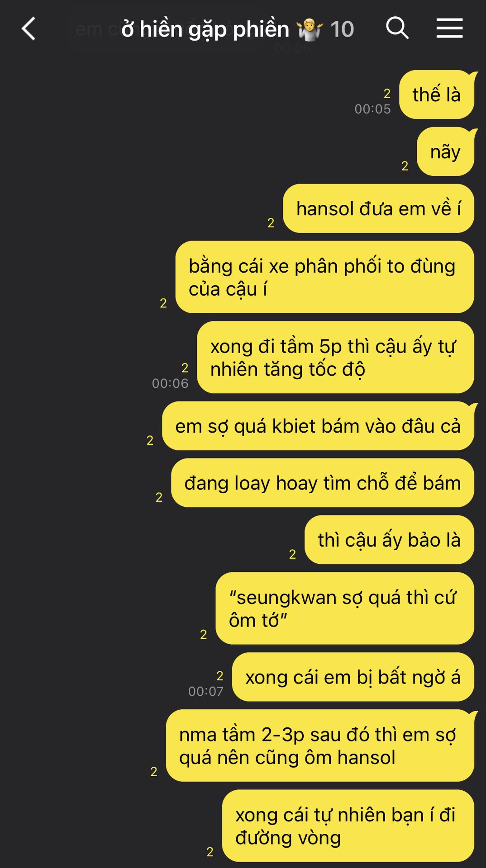Open the chat search magnifier icon
Viewport: 486px width, 868px height.
tap(397, 28)
